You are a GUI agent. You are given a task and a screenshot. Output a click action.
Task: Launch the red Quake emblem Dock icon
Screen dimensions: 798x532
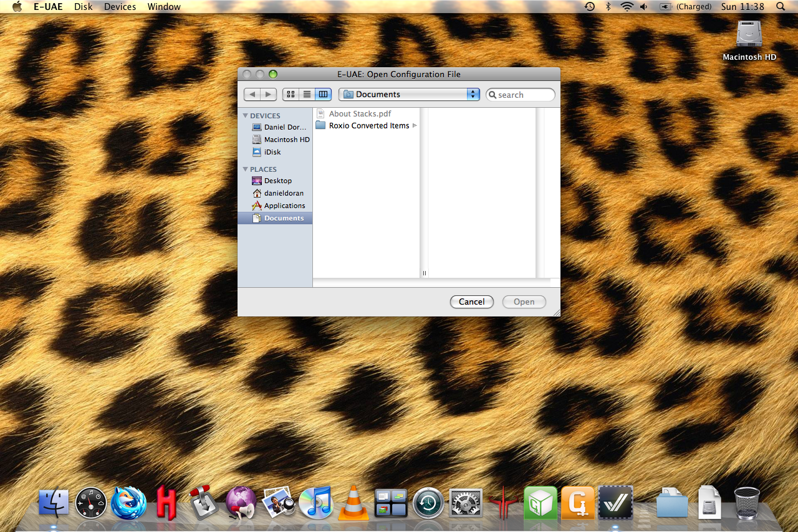tap(503, 503)
